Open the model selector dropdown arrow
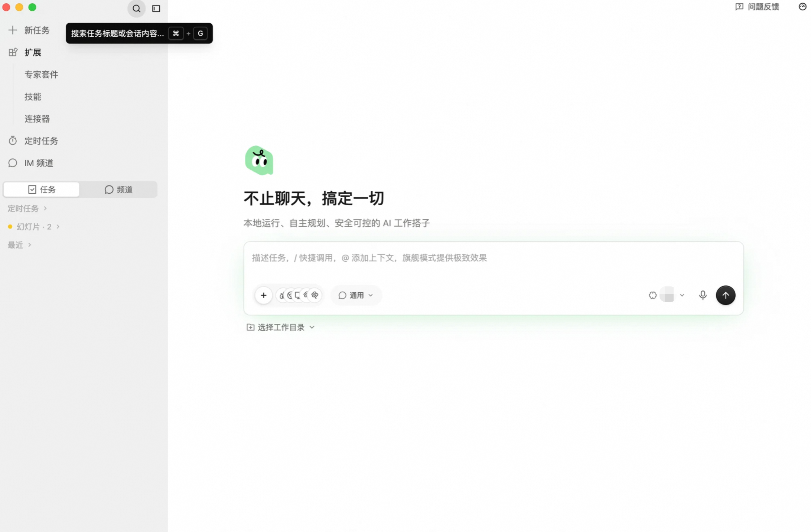The image size is (811, 532). click(682, 295)
